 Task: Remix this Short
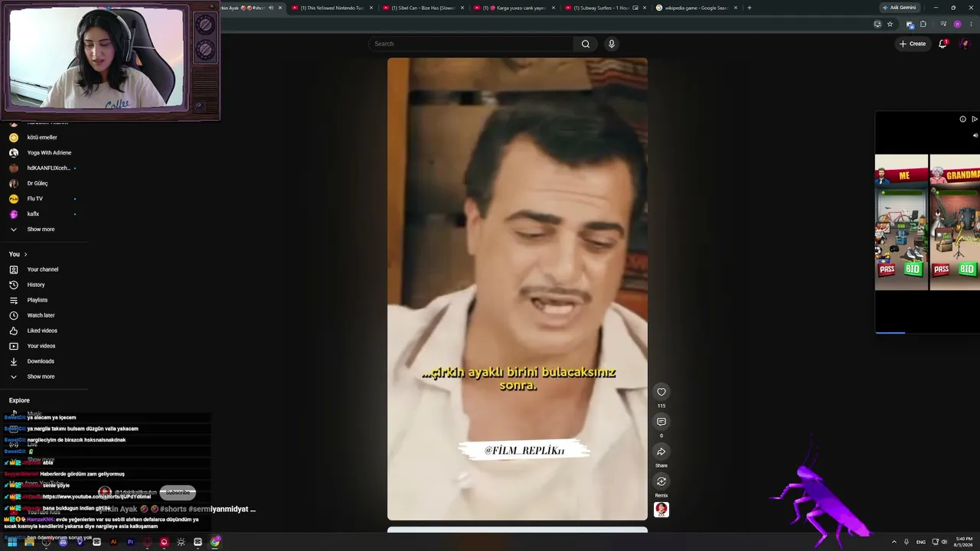click(661, 481)
